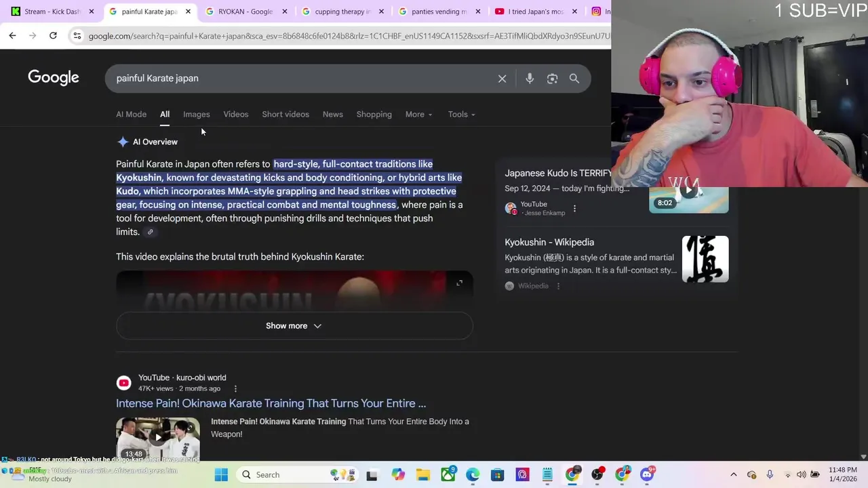The image size is (868, 488).
Task: Open Microsoft Edge from the taskbar
Action: 473,474
